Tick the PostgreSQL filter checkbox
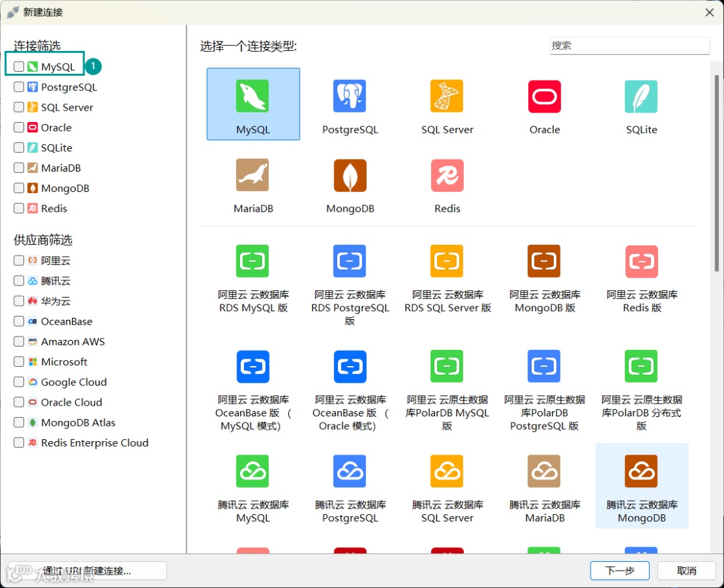This screenshot has height=588, width=724. (x=19, y=87)
